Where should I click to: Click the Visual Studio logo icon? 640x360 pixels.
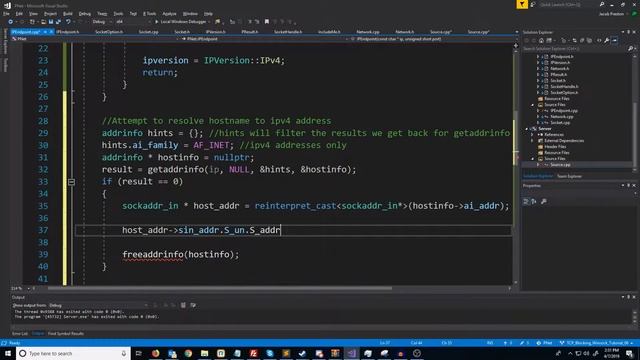pos(7,5)
